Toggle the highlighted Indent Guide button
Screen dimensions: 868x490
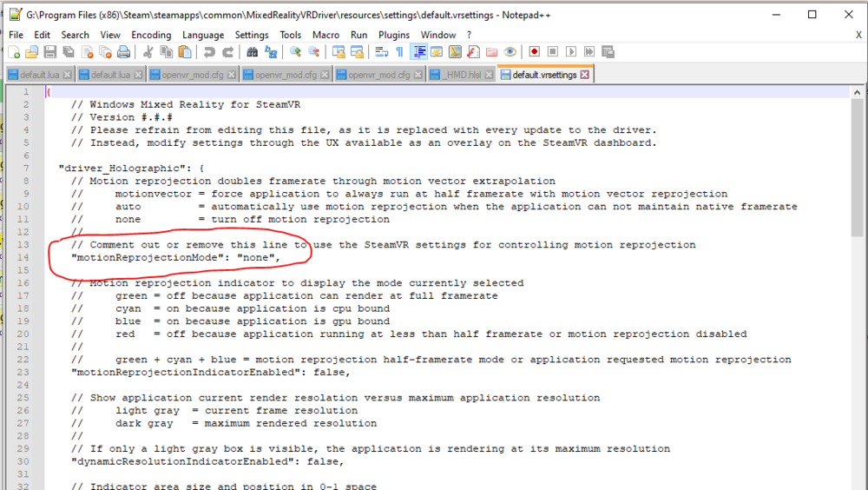(418, 52)
